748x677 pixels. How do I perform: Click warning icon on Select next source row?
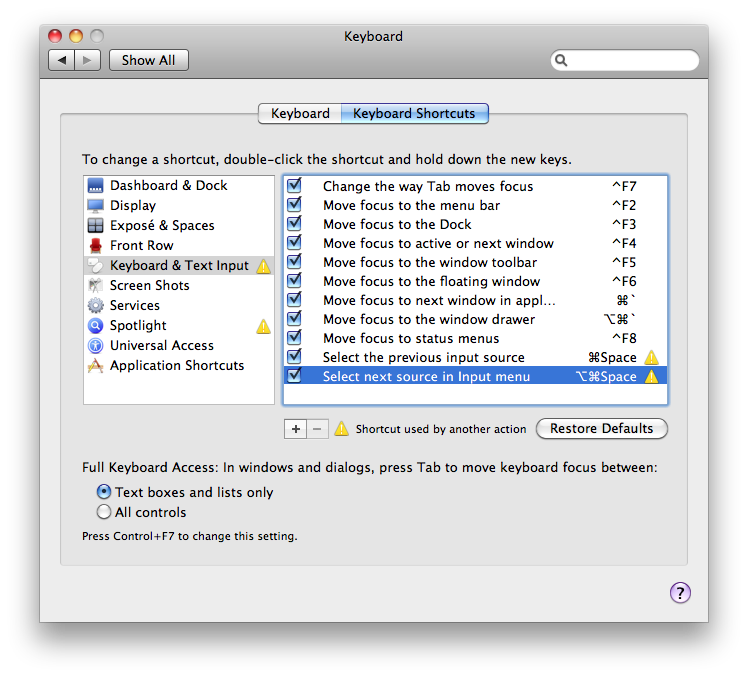(651, 376)
